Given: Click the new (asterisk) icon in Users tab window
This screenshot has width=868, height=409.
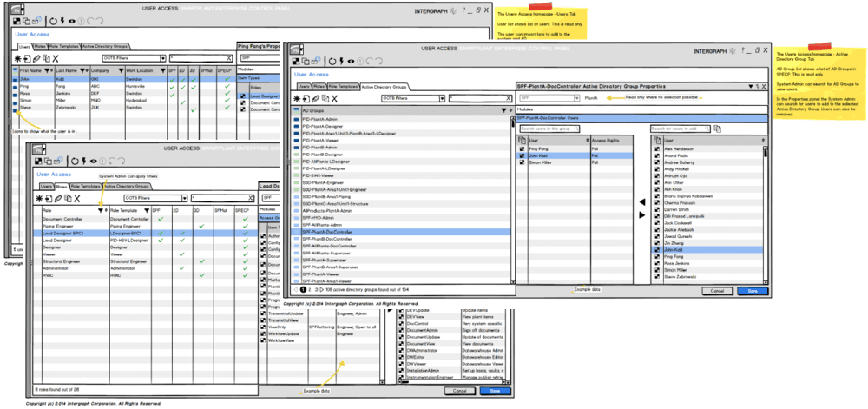Looking at the screenshot, I should coord(17,57).
